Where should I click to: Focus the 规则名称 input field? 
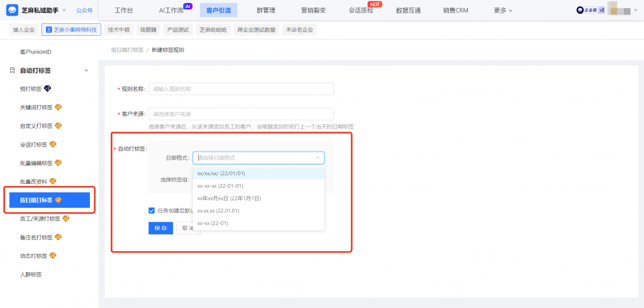coord(241,89)
